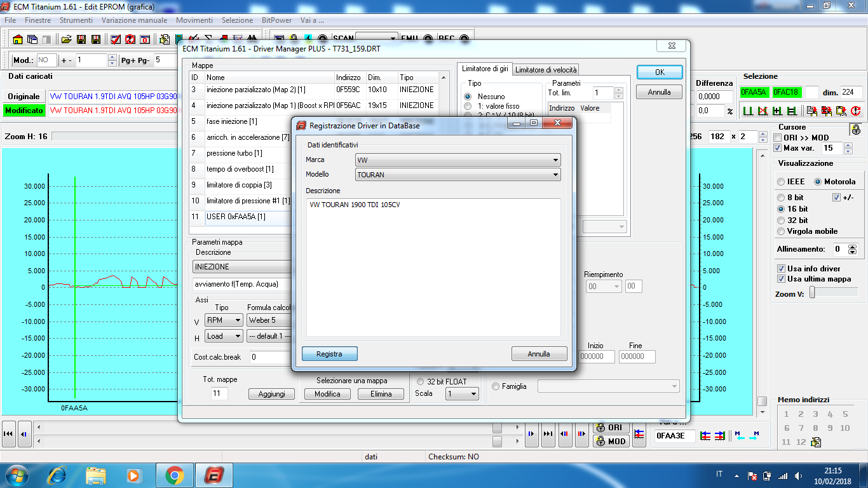Open the Load axis type dropdown
The image size is (868, 488).
[224, 335]
